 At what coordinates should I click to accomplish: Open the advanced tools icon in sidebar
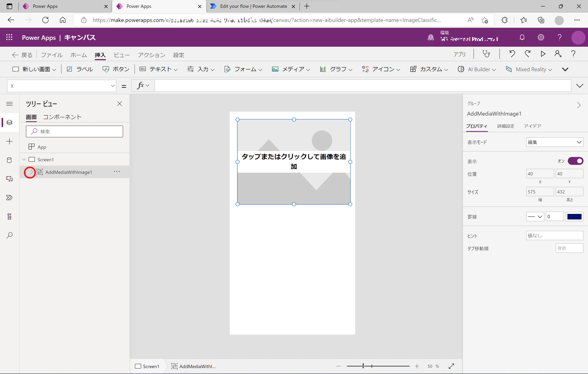tap(10, 217)
